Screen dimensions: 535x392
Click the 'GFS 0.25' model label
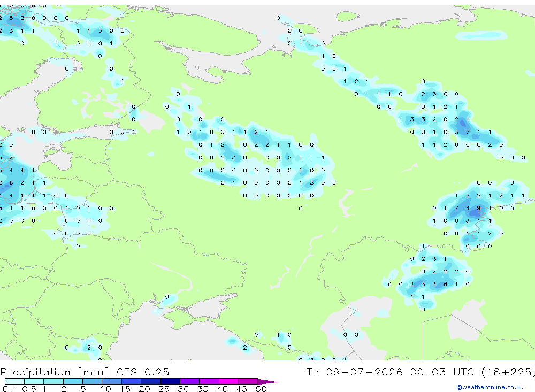(x=143, y=372)
